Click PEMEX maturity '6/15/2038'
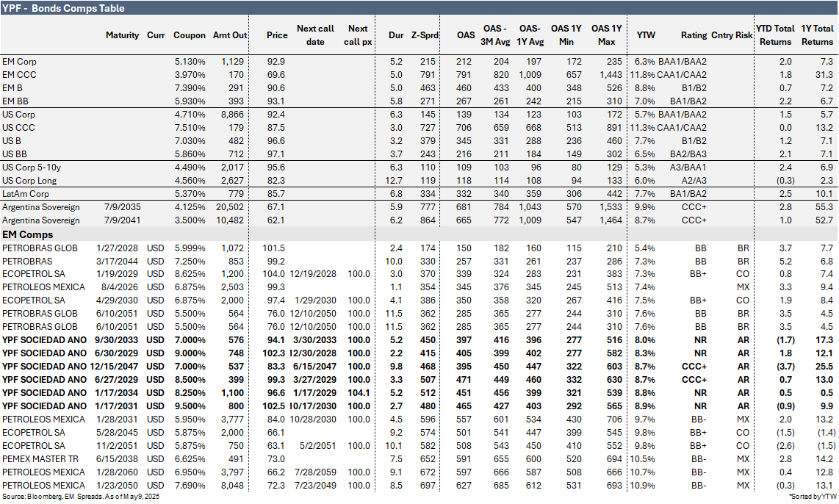 [117, 459]
